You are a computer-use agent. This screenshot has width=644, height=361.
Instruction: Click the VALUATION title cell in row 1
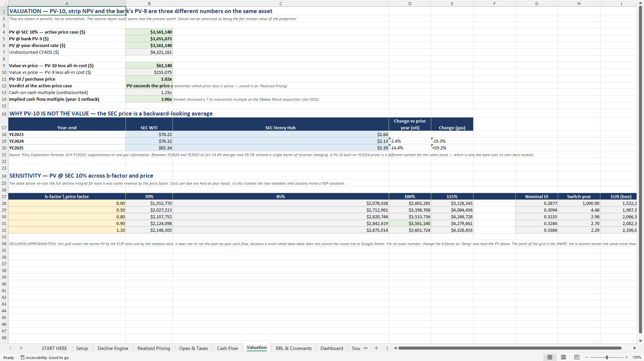(67, 11)
